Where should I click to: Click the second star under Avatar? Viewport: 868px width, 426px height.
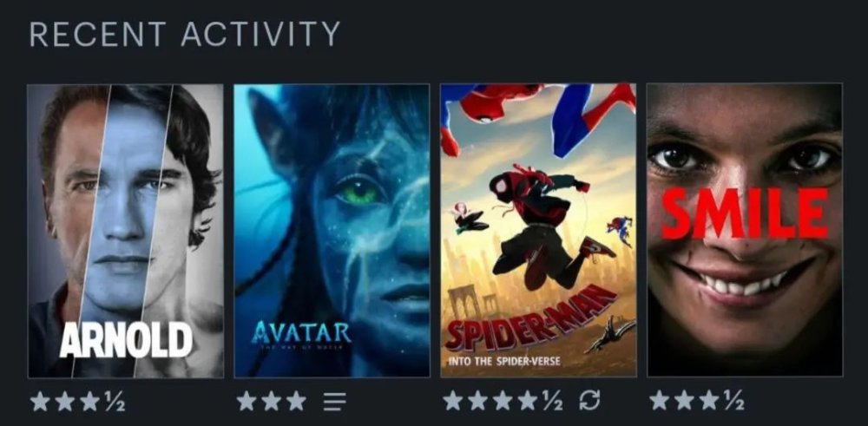(x=271, y=401)
